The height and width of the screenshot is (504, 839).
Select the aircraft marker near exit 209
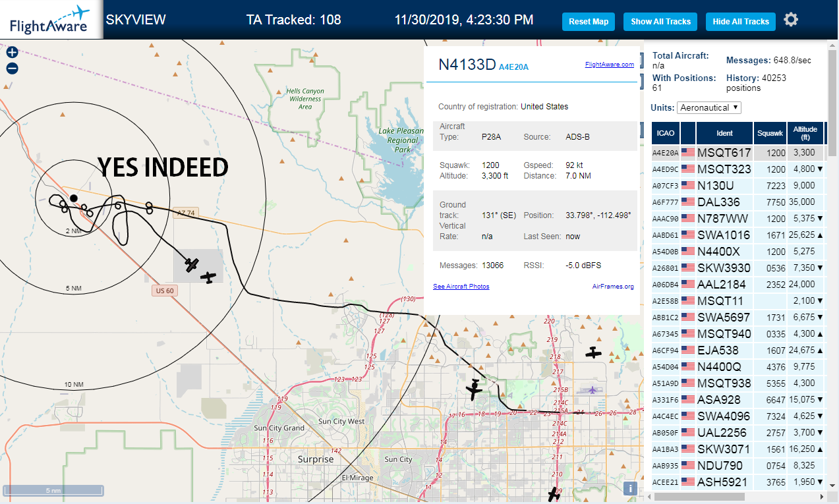pos(554,495)
